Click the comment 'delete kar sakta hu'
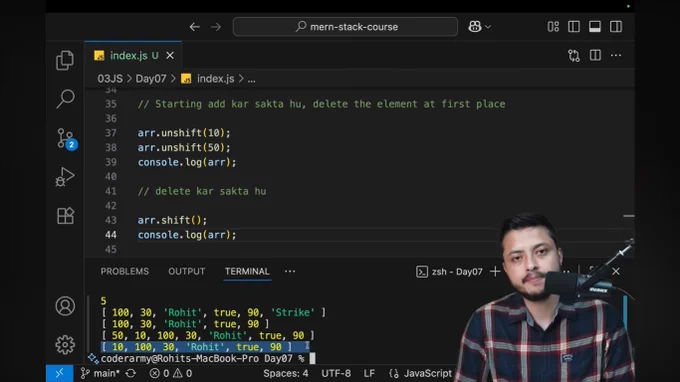The width and height of the screenshot is (680, 382). coord(202,191)
